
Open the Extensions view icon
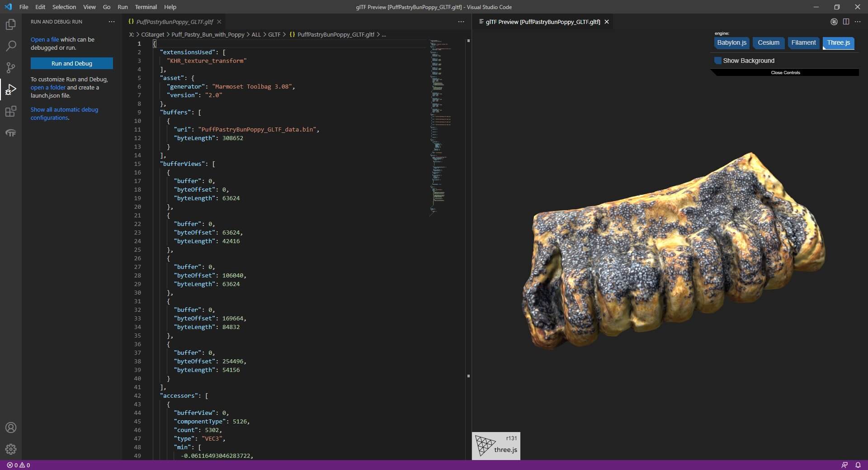click(x=10, y=111)
